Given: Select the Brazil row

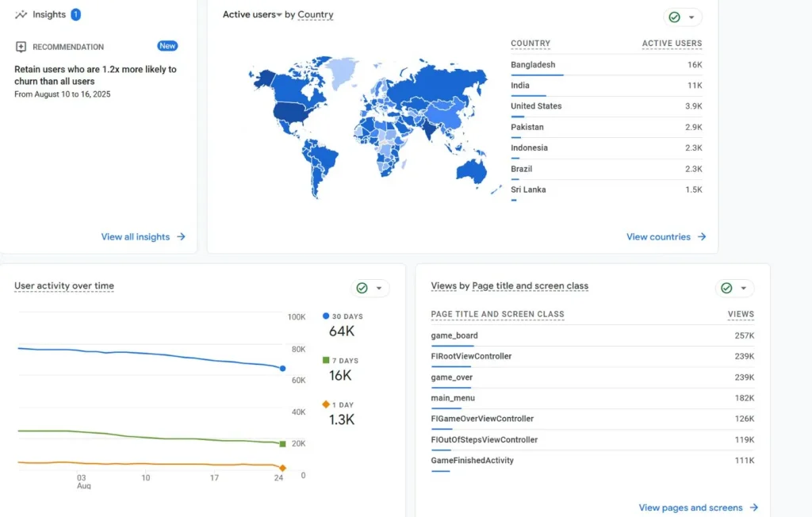Looking at the screenshot, I should (607, 170).
